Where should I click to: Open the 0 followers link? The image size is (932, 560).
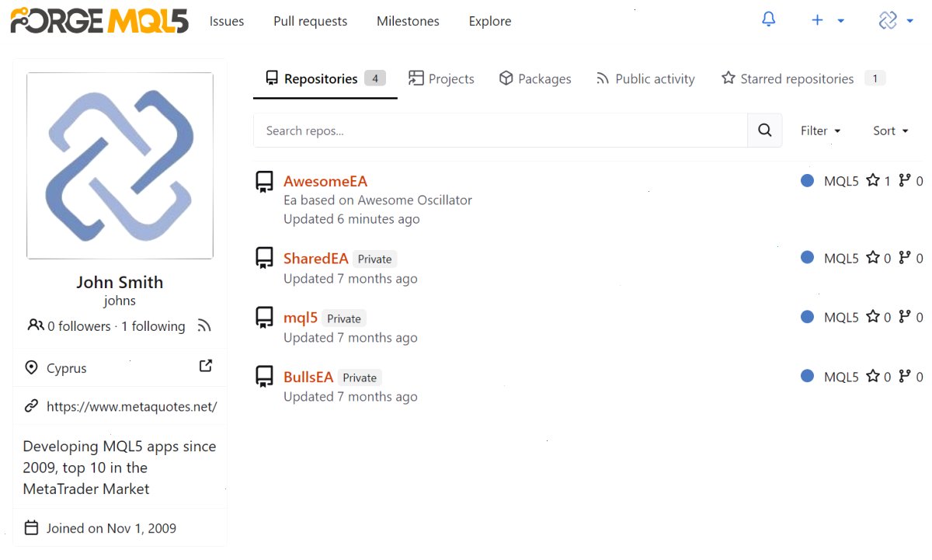tap(79, 326)
